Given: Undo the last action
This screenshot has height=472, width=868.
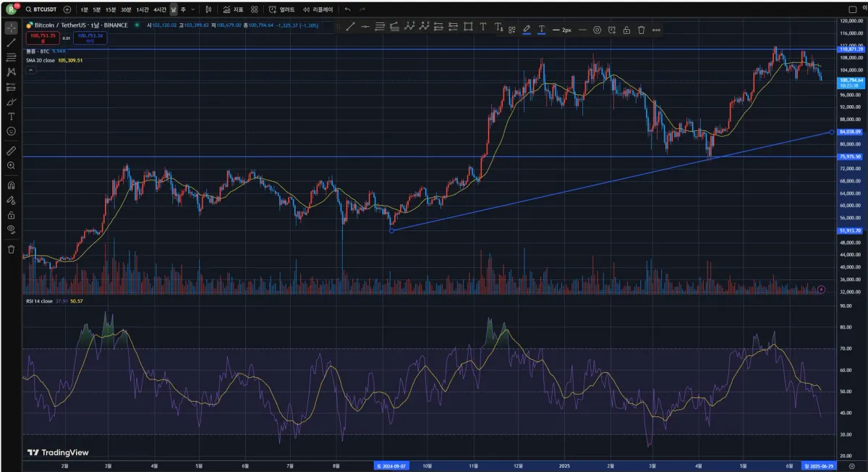Looking at the screenshot, I should point(347,9).
